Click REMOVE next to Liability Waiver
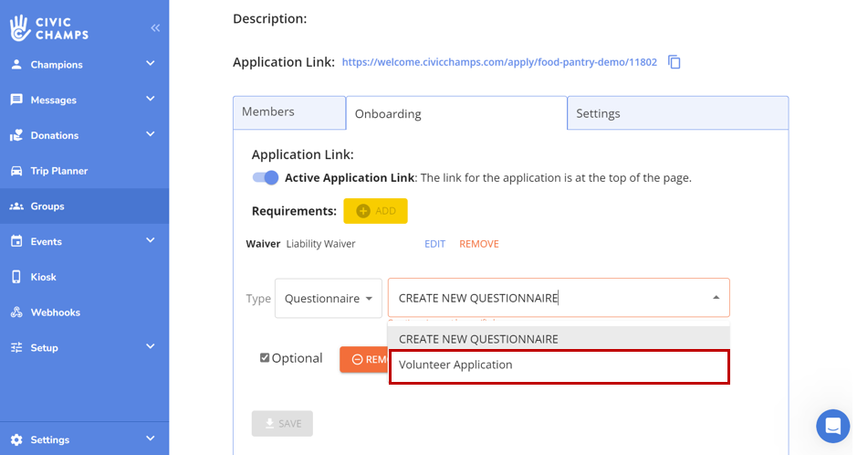 pyautogui.click(x=479, y=244)
